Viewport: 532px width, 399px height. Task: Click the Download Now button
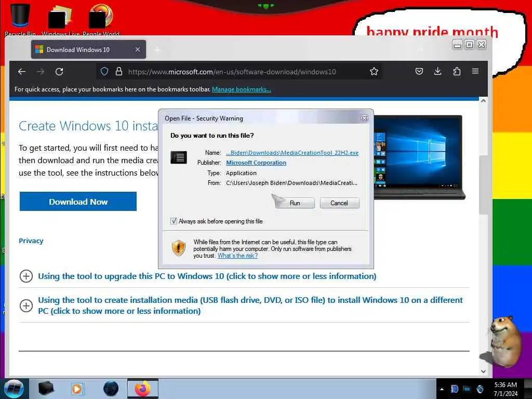[x=78, y=202]
